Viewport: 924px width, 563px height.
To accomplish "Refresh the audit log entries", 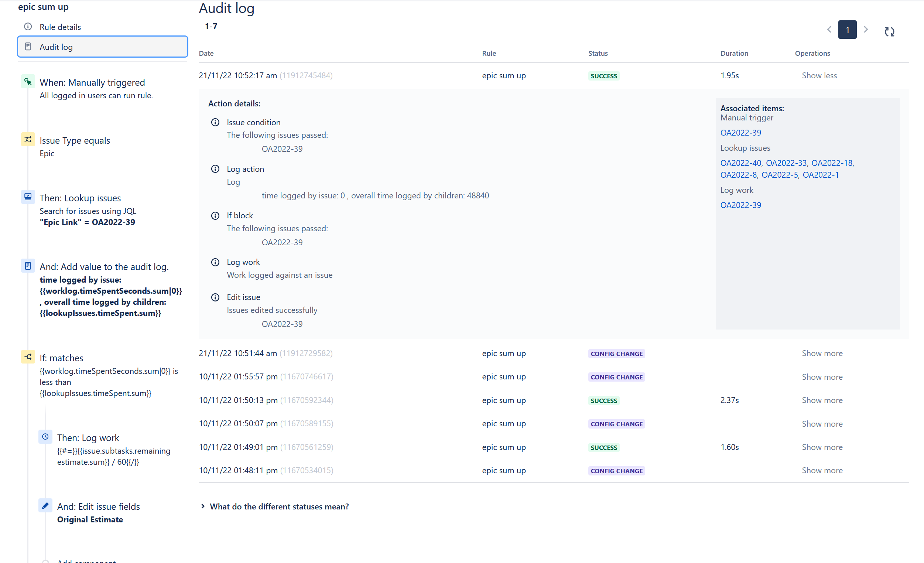I will pos(890,32).
